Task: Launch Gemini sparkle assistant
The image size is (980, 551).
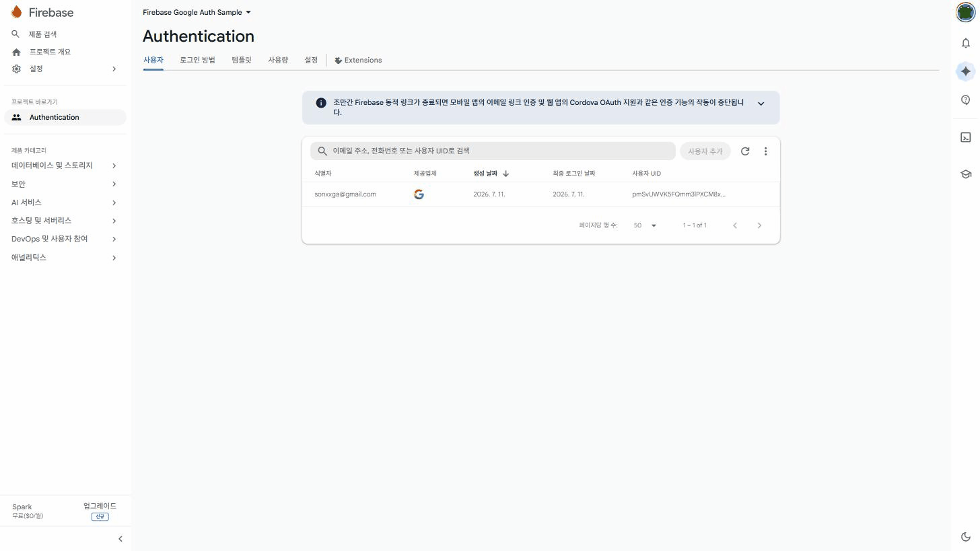Action: tap(966, 71)
